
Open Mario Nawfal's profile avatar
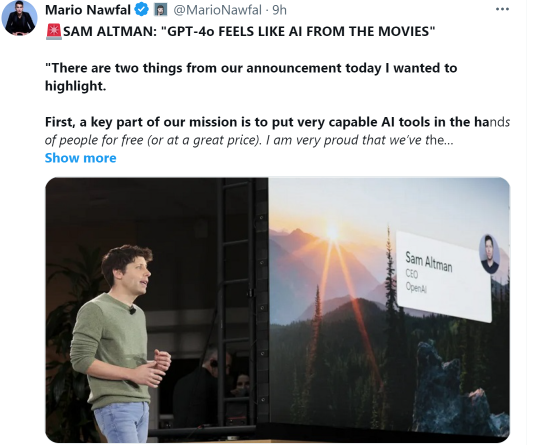tap(19, 18)
